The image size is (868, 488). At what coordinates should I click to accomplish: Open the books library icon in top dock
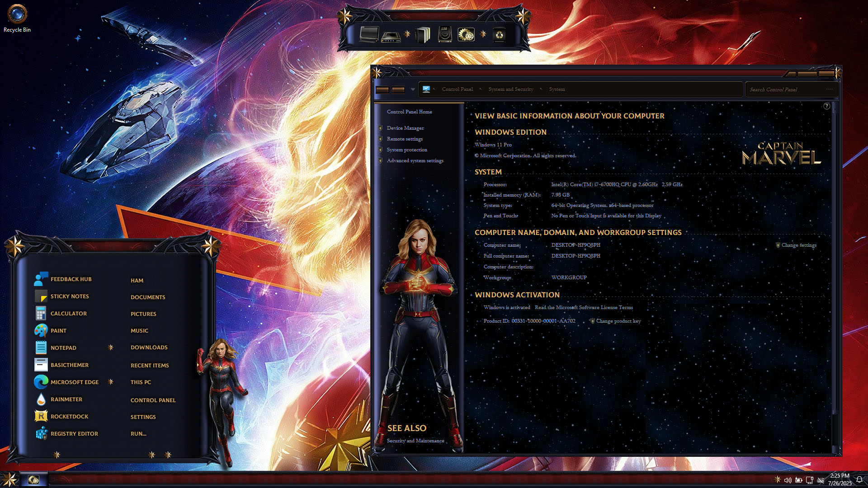pyautogui.click(x=423, y=35)
